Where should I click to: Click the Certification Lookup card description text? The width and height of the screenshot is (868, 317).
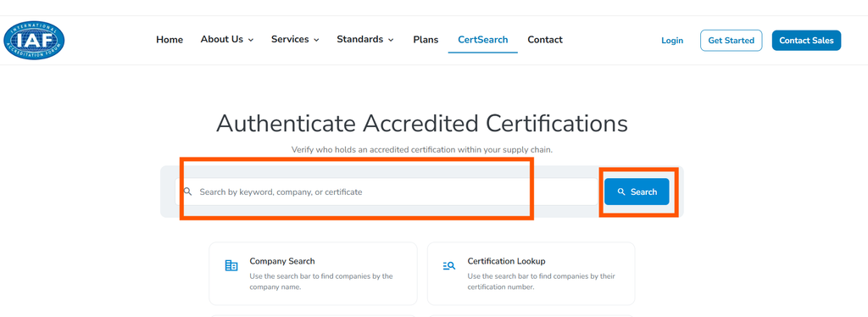tap(542, 281)
